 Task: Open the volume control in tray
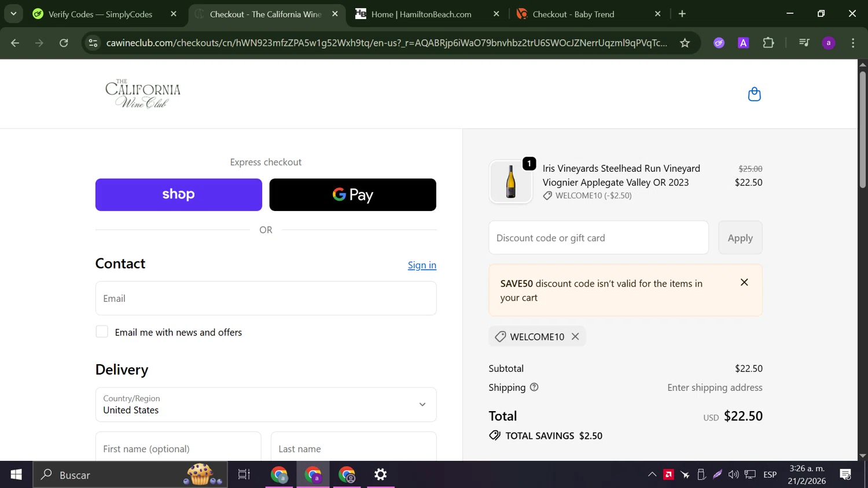tap(734, 475)
